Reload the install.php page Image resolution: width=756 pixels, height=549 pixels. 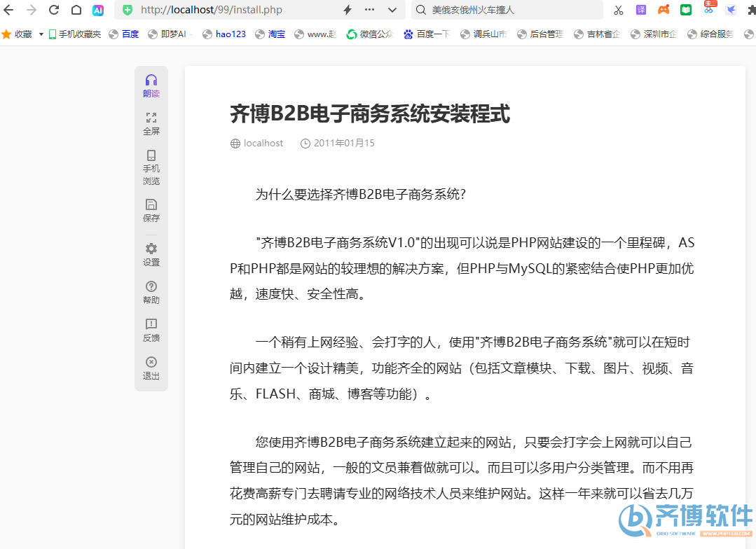click(x=54, y=10)
